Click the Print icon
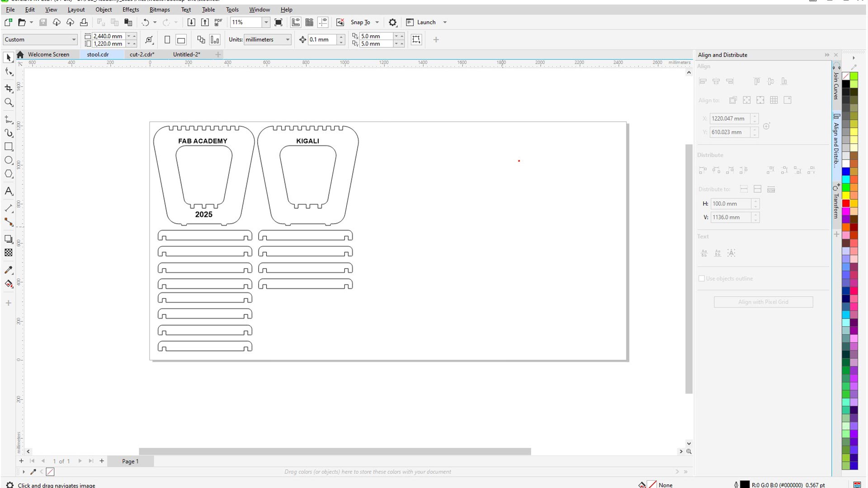 84,22
